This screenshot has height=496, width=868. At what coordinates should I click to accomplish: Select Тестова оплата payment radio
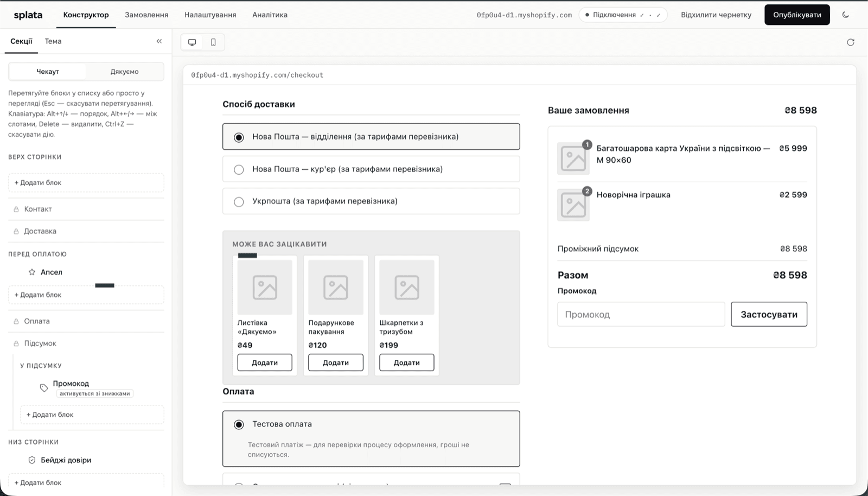click(239, 424)
